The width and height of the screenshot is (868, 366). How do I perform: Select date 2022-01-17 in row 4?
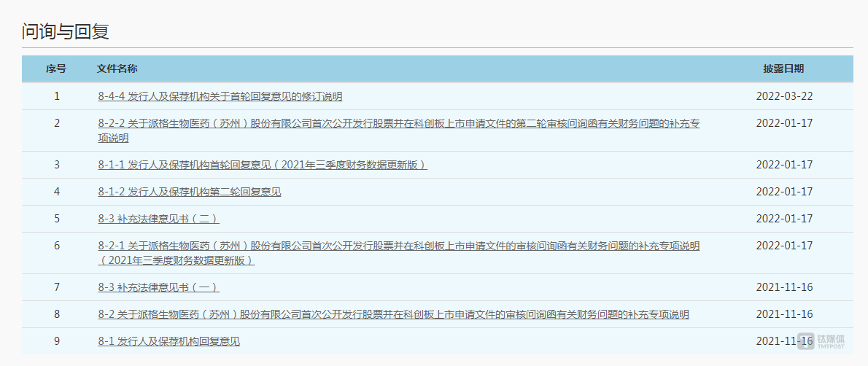pos(784,192)
